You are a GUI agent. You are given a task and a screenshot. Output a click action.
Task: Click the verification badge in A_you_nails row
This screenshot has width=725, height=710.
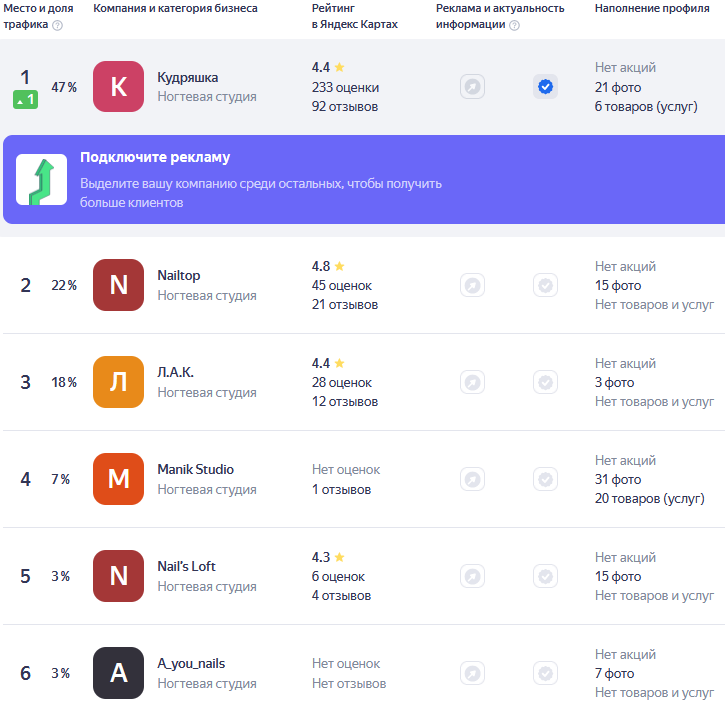[x=546, y=673]
